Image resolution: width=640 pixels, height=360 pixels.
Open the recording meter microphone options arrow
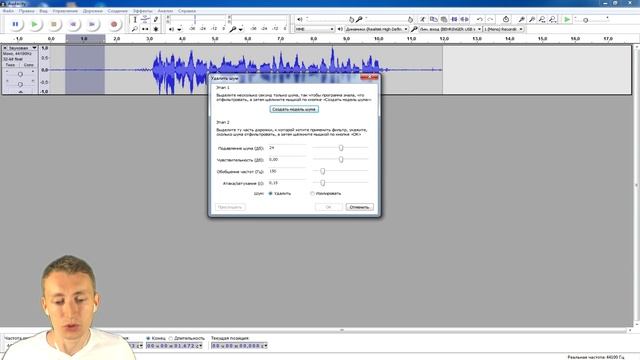click(241, 29)
